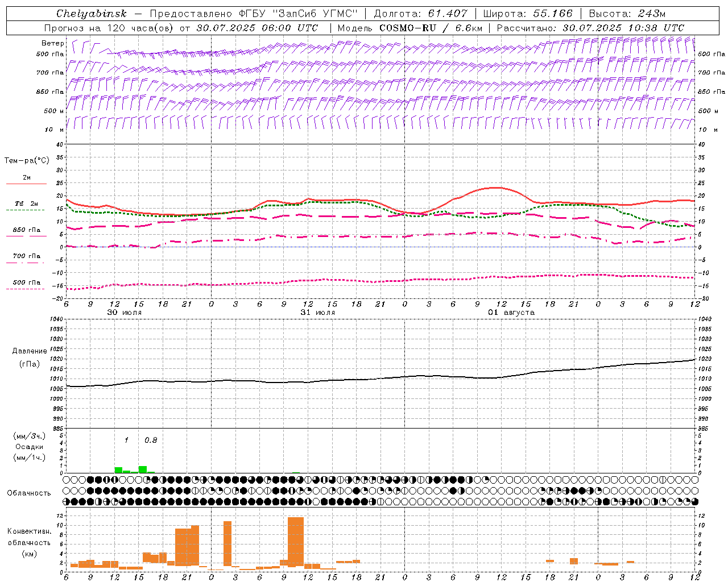Click the 'Давление' pressure panel label
The width and height of the screenshot is (728, 582).
[x=30, y=351]
